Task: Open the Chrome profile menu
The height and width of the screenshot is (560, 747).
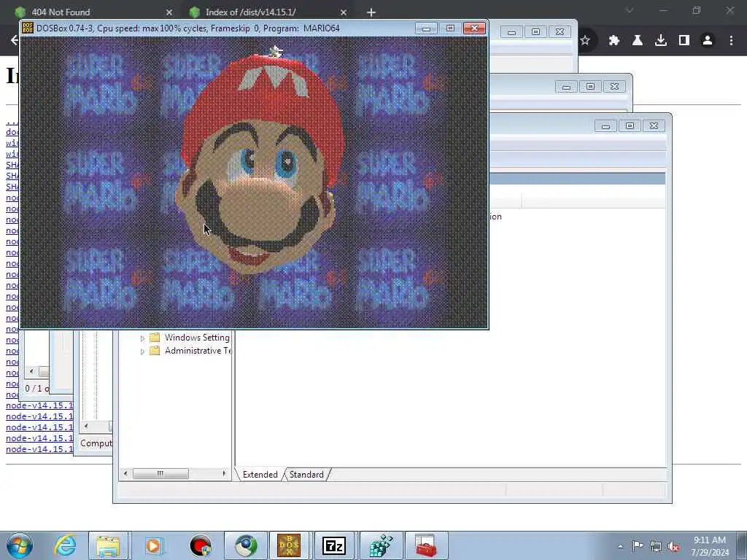Action: tap(708, 41)
